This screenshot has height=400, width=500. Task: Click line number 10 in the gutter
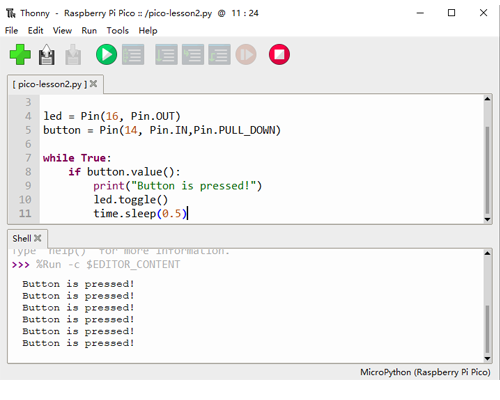coord(25,200)
